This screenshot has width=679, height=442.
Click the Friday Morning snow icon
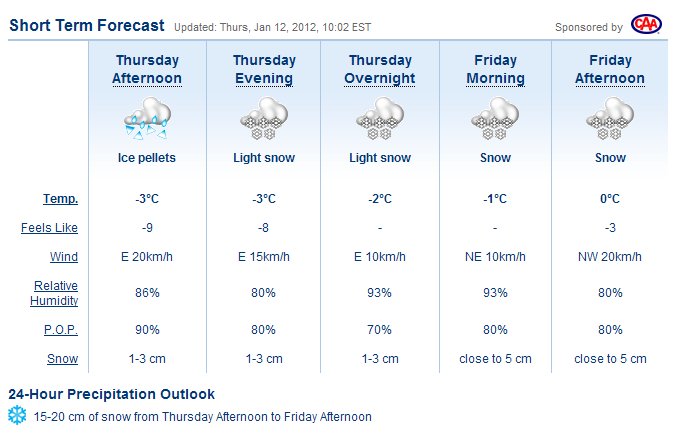495,119
